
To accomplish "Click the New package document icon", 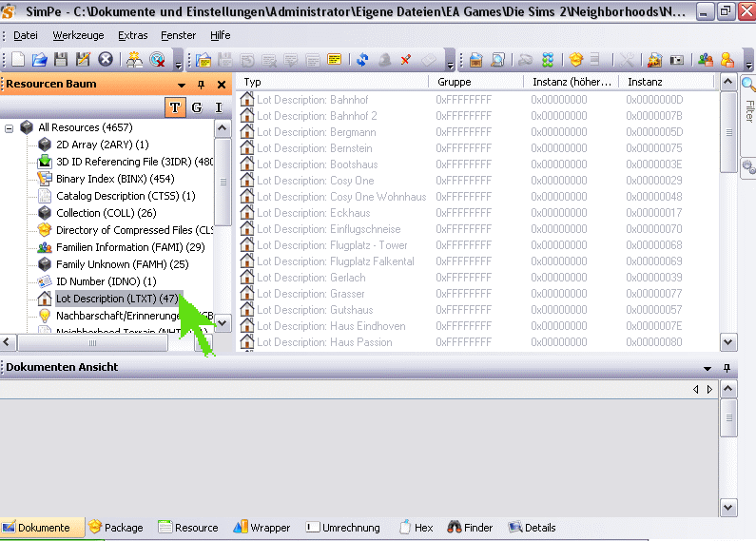I will pos(18,59).
